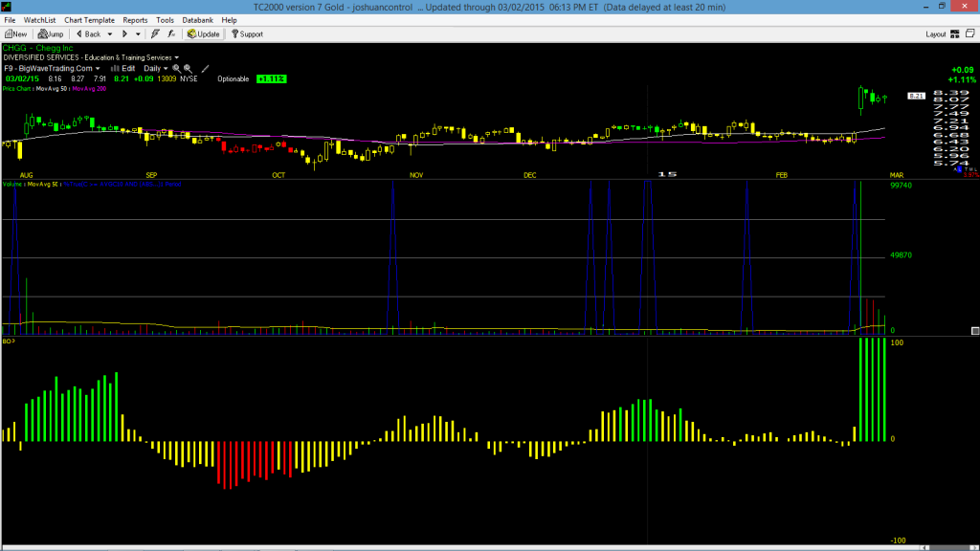The image size is (980, 551).
Task: Click the Optionable label
Action: click(234, 79)
